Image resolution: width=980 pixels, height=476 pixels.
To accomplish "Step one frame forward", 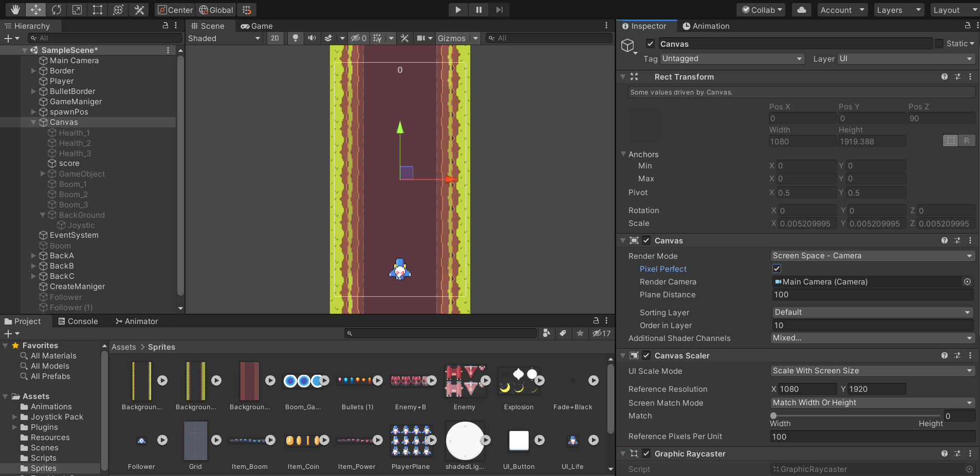I will click(499, 10).
